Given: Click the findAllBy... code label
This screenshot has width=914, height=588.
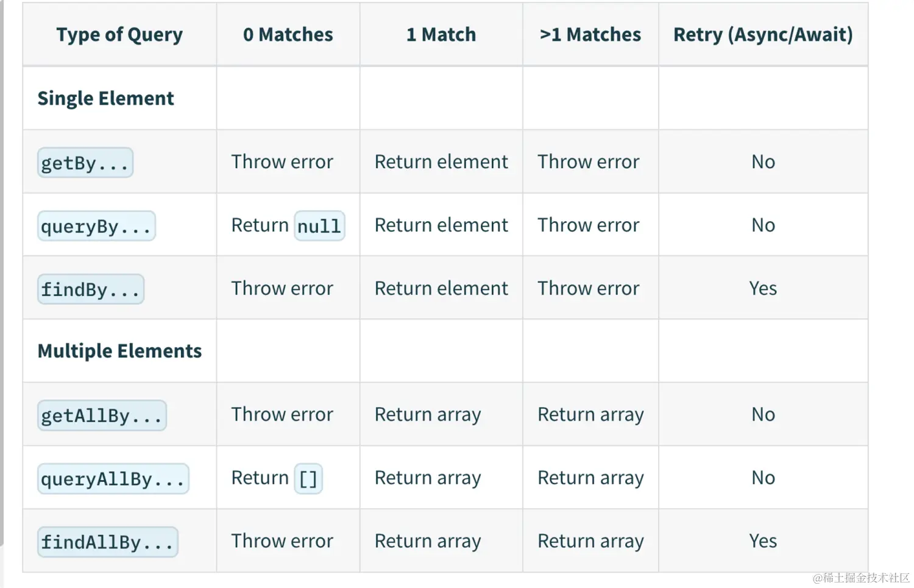Looking at the screenshot, I should [x=108, y=542].
